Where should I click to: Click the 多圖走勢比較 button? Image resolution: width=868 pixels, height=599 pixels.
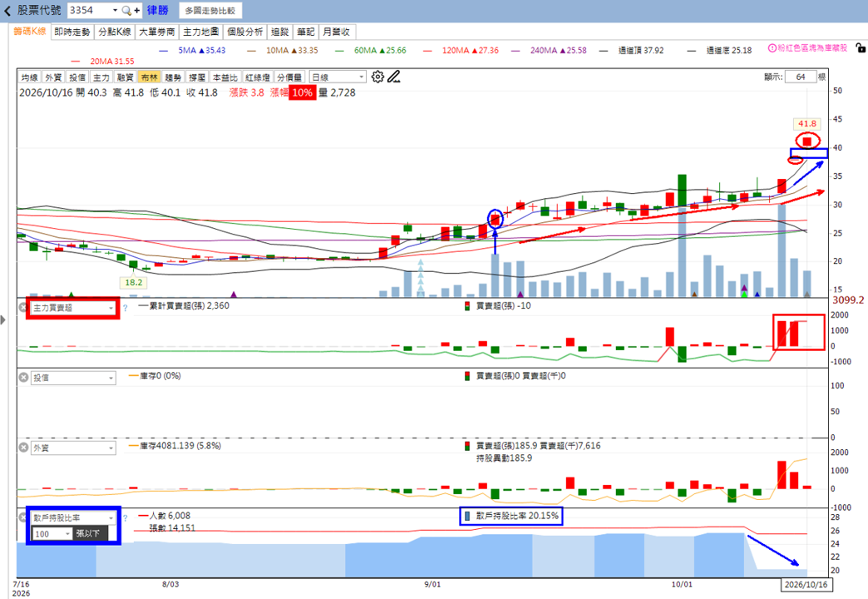click(210, 11)
